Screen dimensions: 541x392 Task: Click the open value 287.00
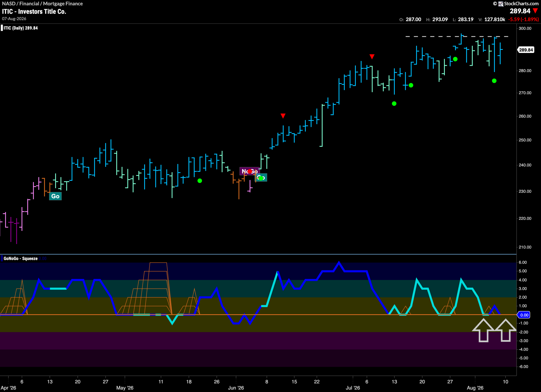point(413,19)
